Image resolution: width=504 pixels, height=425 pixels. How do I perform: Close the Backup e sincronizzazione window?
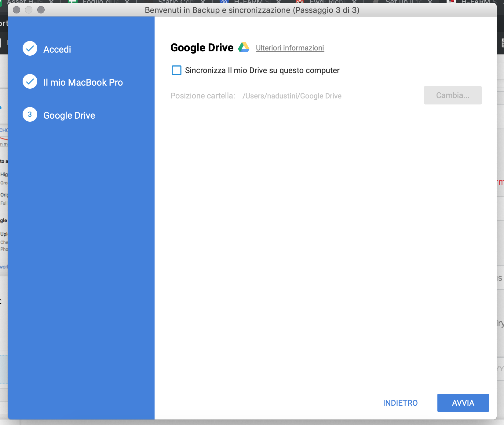pyautogui.click(x=17, y=10)
